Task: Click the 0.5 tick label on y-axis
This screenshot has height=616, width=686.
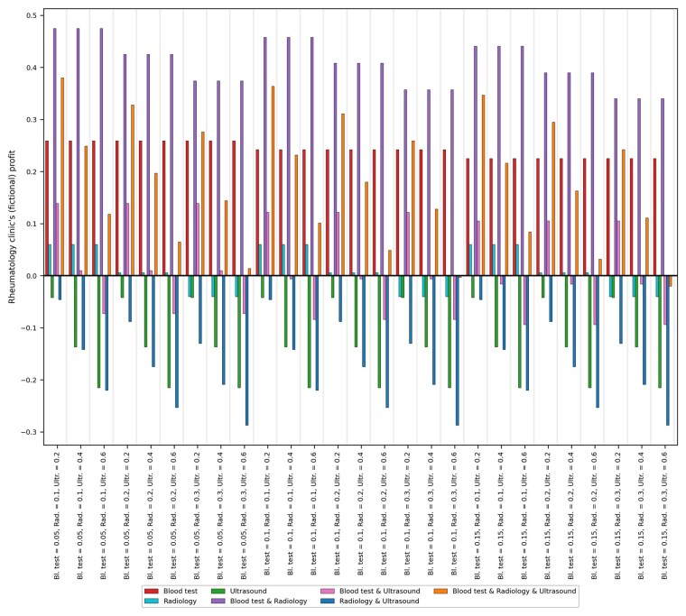Action: [29, 15]
